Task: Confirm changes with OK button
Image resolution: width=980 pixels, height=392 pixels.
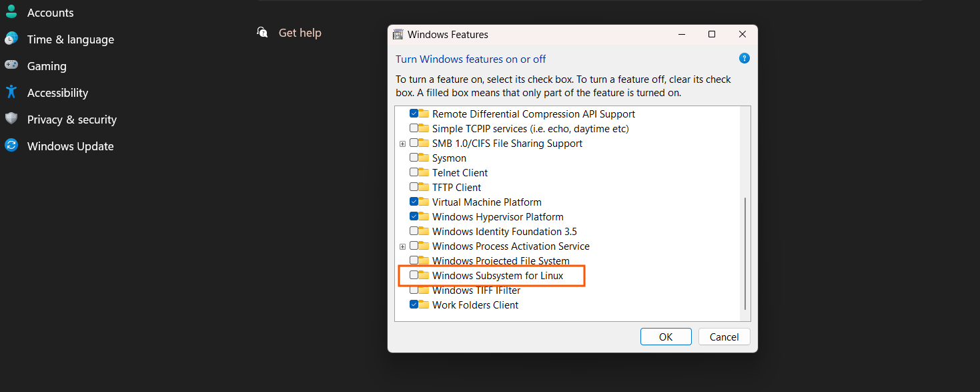Action: coord(665,336)
